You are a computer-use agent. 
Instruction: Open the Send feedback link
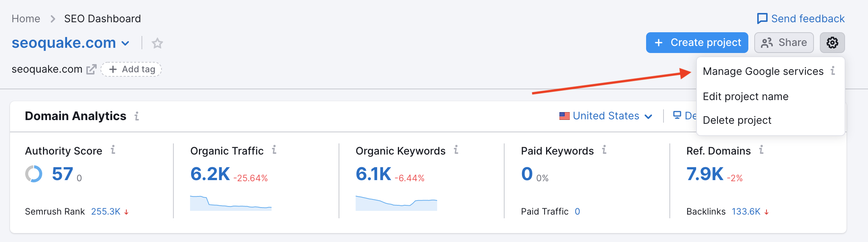801,19
